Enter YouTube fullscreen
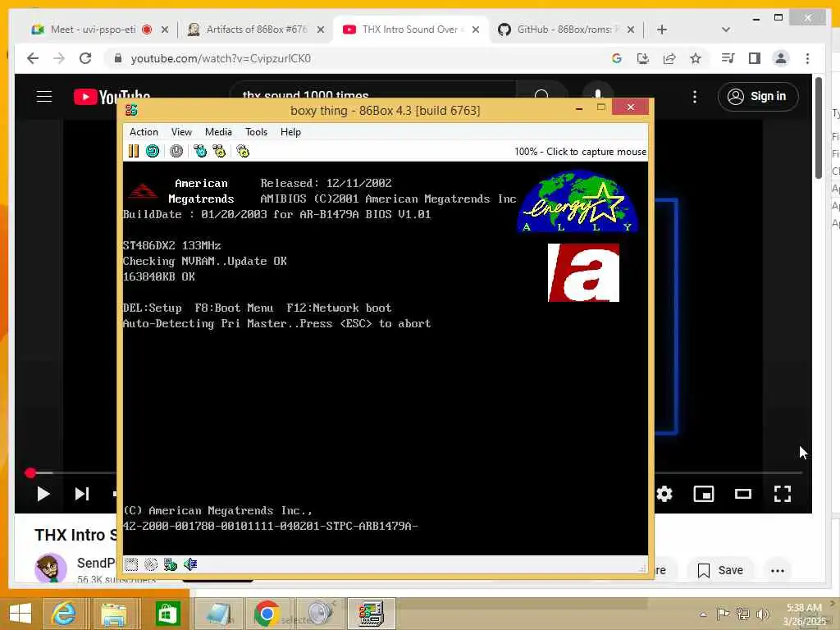This screenshot has height=630, width=840. coord(783,494)
